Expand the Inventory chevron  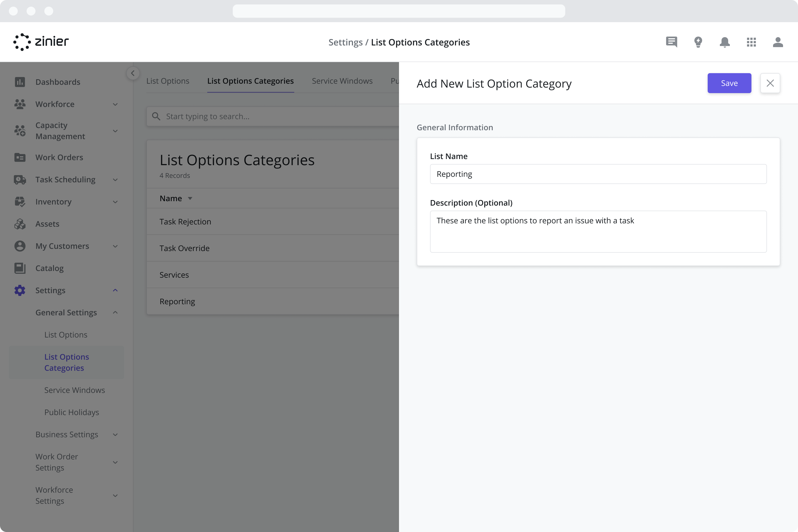(x=115, y=201)
